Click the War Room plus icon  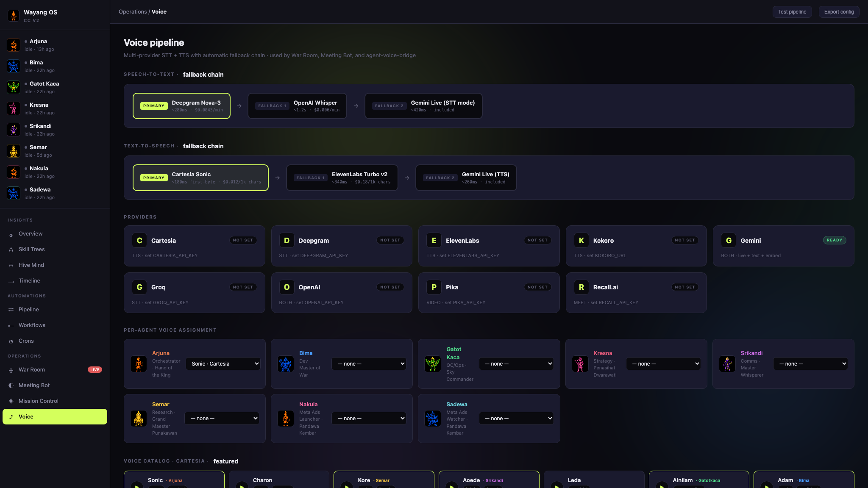[11, 370]
